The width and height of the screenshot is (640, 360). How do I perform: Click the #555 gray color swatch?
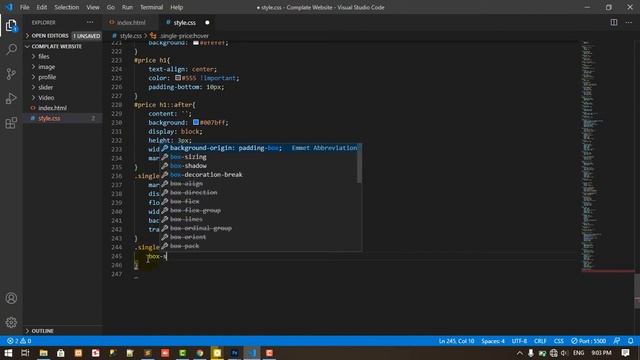point(178,78)
